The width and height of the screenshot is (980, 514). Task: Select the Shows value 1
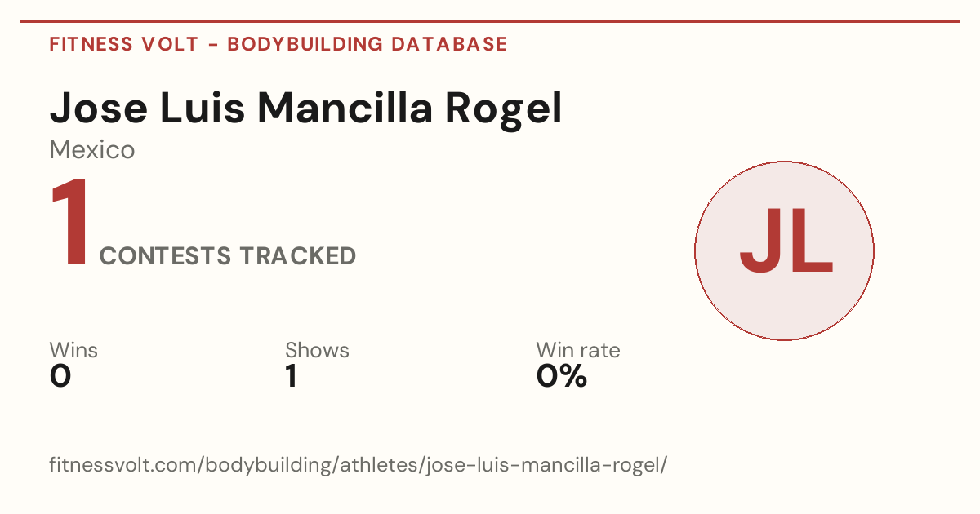pyautogui.click(x=292, y=376)
